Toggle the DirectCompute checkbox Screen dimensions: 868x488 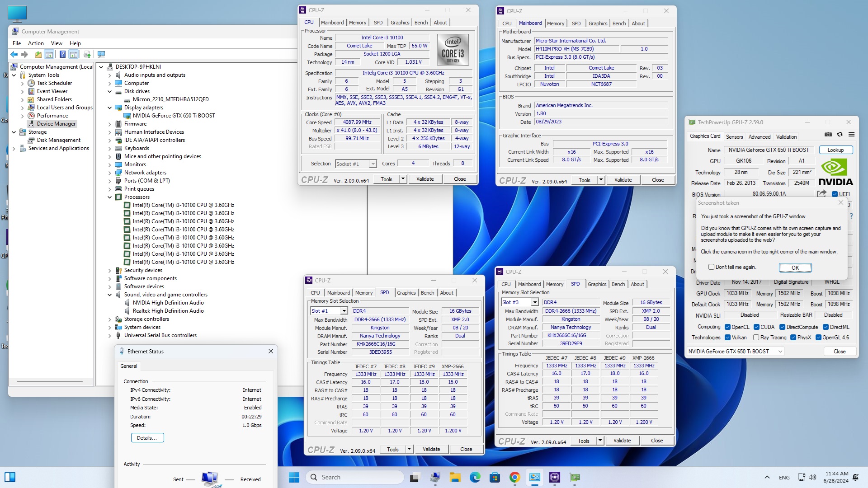782,327
